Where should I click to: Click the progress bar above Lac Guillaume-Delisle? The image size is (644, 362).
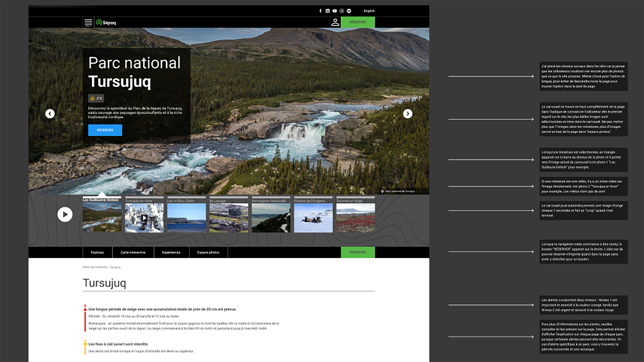[x=102, y=197]
